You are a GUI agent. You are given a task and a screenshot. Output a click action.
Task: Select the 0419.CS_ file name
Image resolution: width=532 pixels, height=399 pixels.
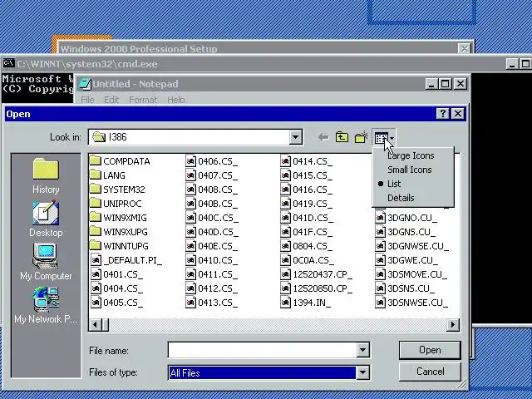[313, 204]
